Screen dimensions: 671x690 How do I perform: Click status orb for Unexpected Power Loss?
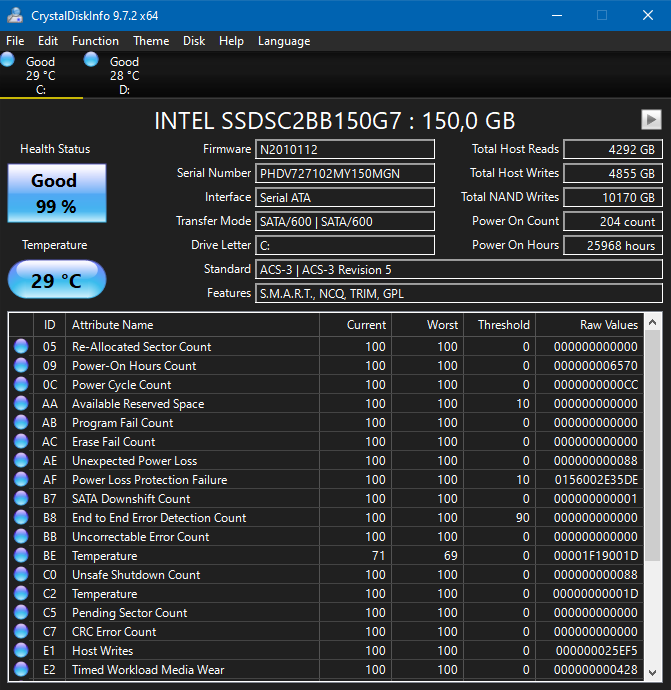click(x=21, y=460)
